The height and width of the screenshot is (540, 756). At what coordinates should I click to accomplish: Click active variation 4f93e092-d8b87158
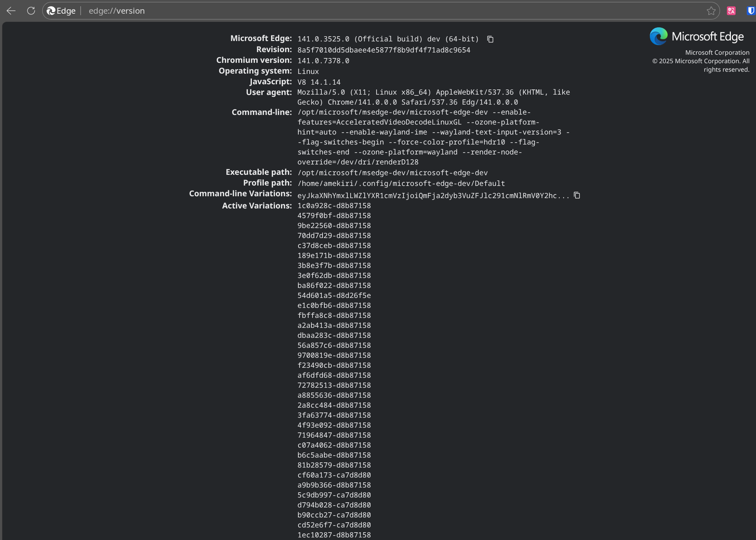tap(334, 425)
